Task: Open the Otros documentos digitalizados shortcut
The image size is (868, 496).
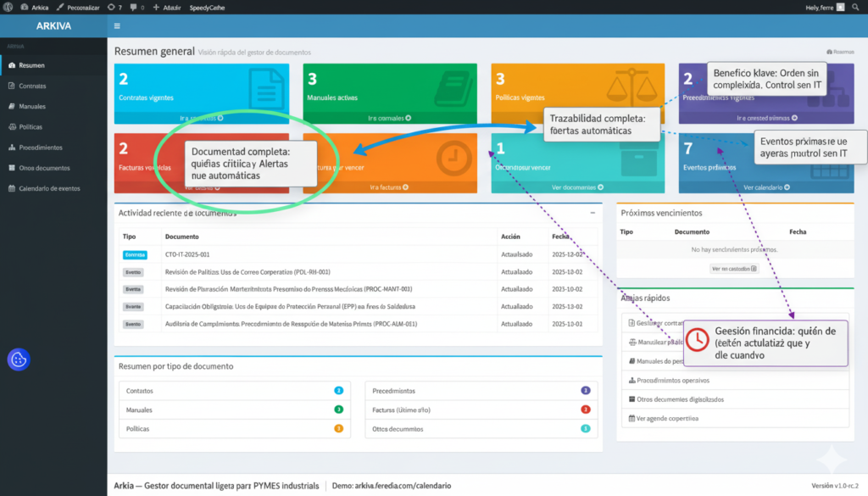Action: 735,399
